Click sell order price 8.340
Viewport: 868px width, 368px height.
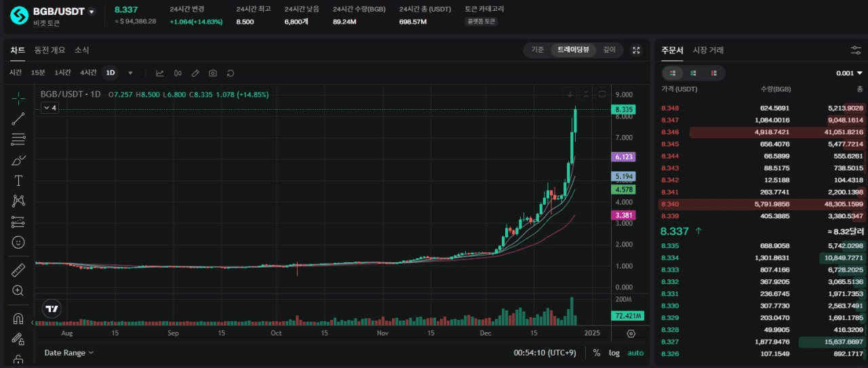[670, 204]
